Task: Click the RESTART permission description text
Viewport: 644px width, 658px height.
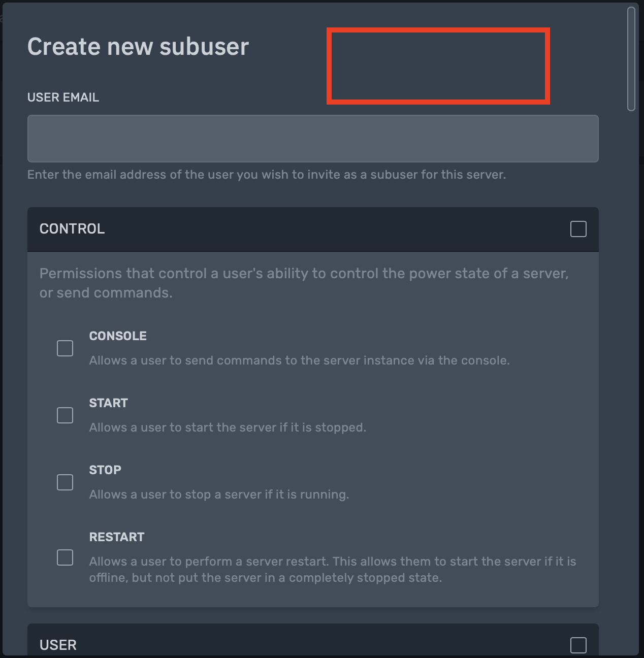Action: (x=333, y=569)
